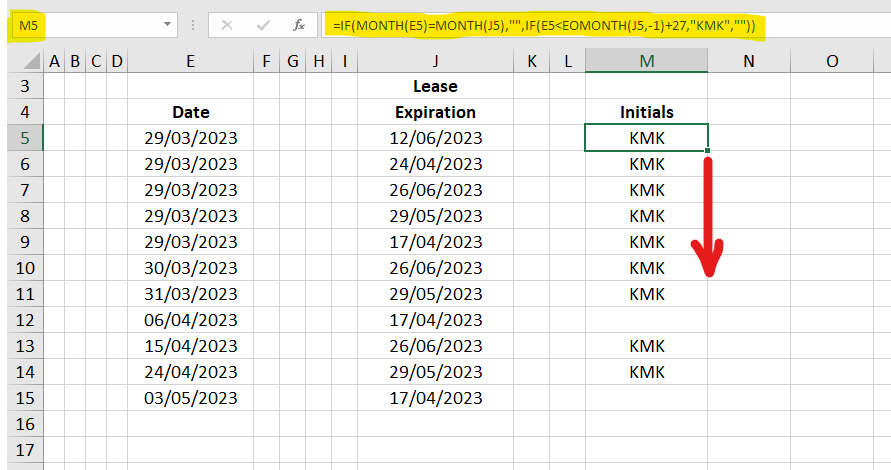
Task: Click the Insert Function fx icon
Action: [x=299, y=25]
